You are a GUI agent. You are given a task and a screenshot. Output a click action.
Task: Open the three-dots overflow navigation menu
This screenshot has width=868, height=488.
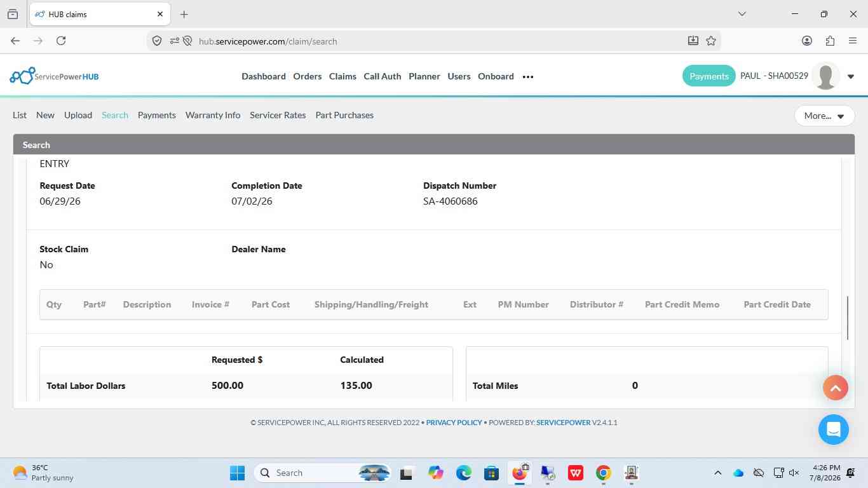[528, 77]
